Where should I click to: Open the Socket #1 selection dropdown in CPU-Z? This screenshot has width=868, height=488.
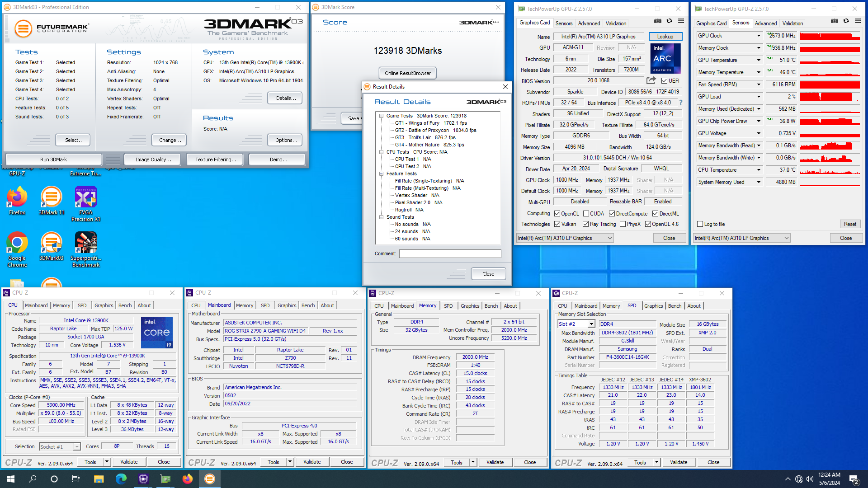pyautogui.click(x=60, y=447)
